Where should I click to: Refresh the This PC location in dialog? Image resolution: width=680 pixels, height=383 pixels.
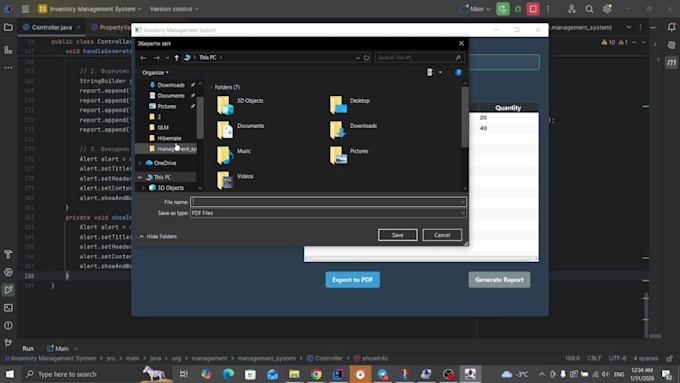tap(366, 58)
